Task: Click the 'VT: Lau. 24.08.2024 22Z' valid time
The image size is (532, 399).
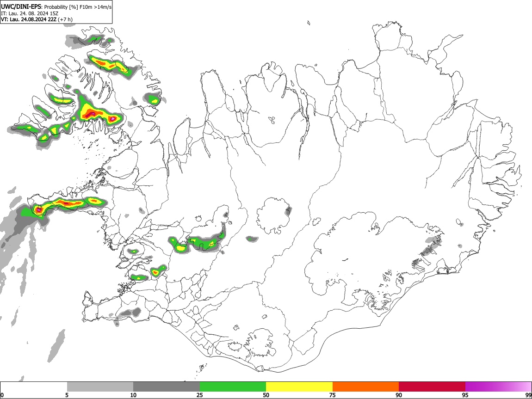Action: [29, 19]
